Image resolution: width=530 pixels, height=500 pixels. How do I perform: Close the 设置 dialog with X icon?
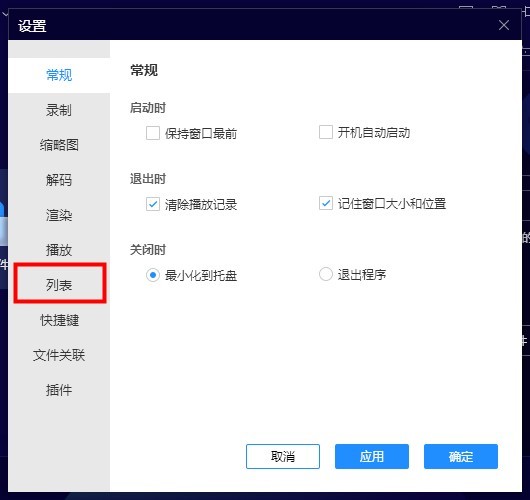[504, 25]
